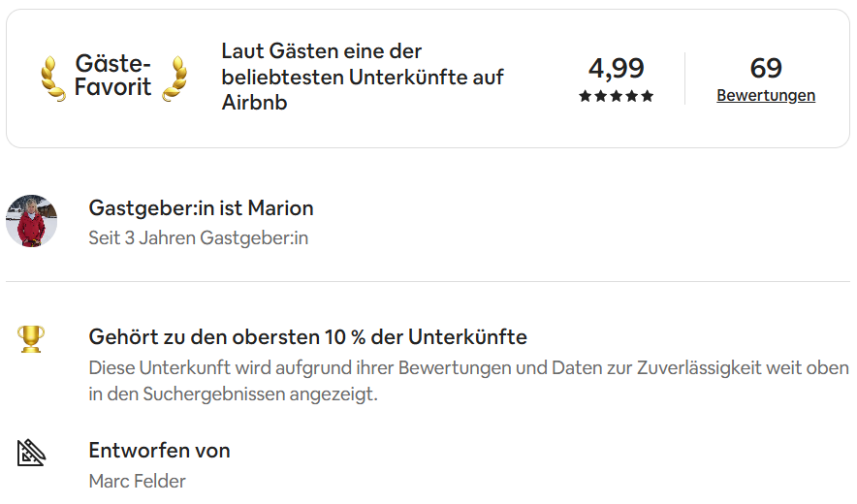Viewport: 857px width, 504px height.
Task: Click the right laurel wreath icon
Action: click(x=175, y=78)
